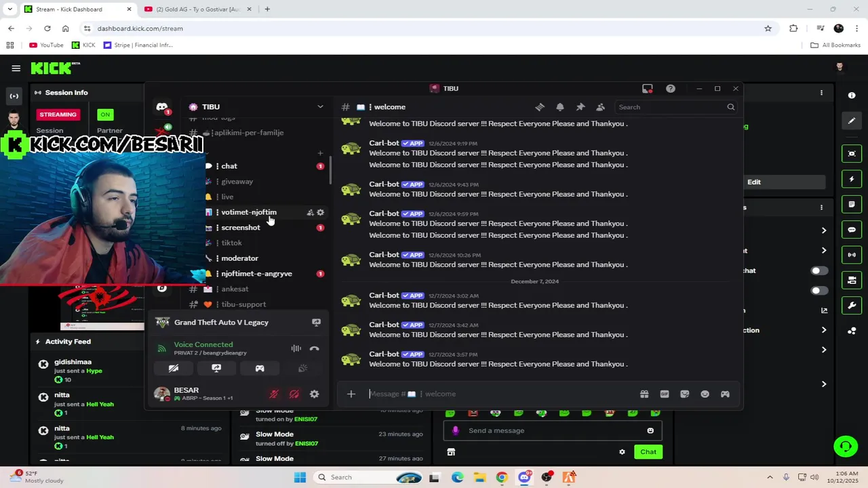Click the green Chat button

[648, 452]
